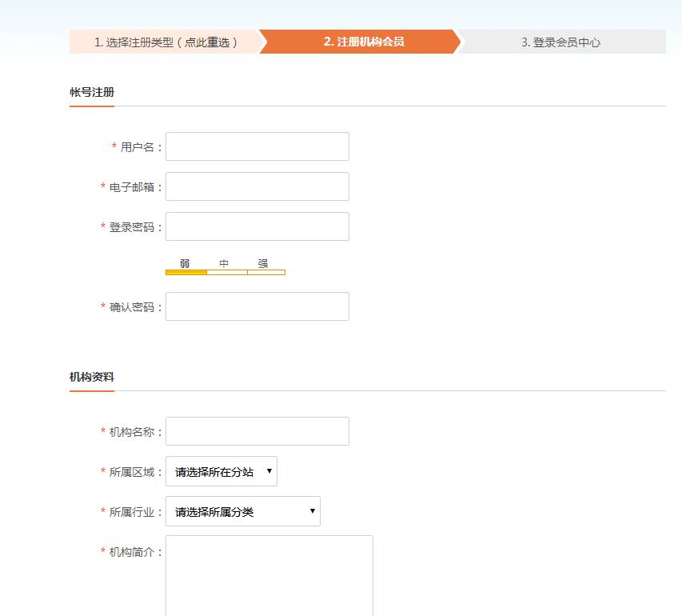Click step 1 '选择注册类型（点此重选）' to reselect type
The image size is (682, 616).
tap(167, 41)
